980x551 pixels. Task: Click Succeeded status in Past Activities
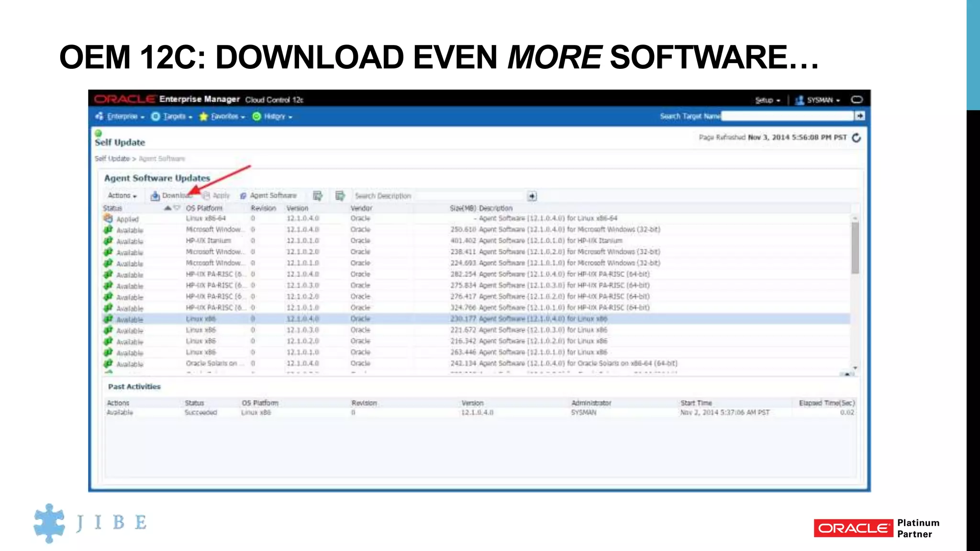coord(201,412)
